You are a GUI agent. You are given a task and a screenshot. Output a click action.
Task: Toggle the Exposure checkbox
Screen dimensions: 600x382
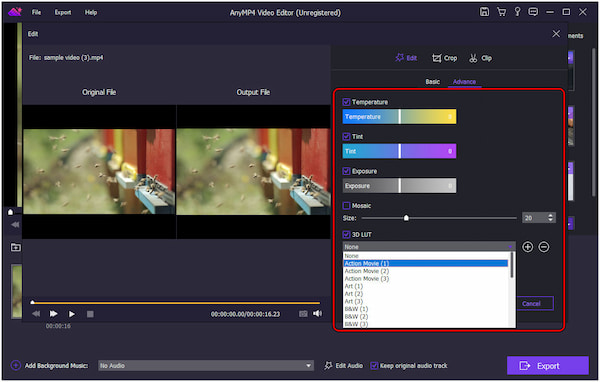click(346, 171)
